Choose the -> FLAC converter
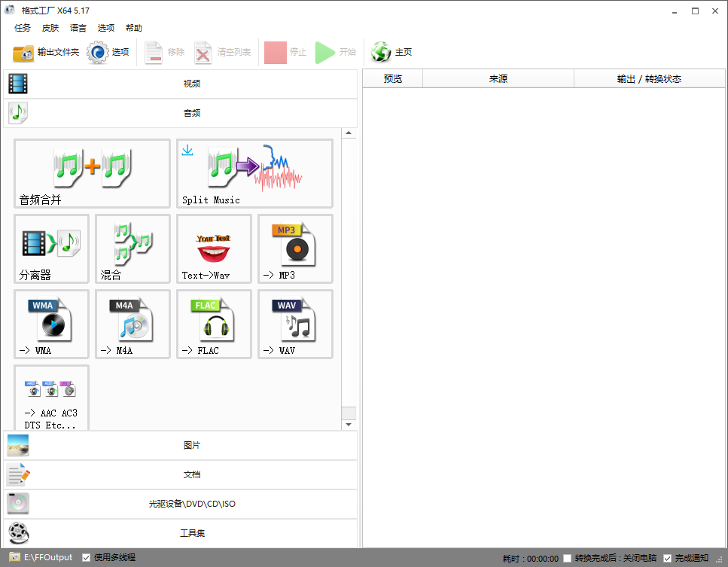 (x=214, y=324)
